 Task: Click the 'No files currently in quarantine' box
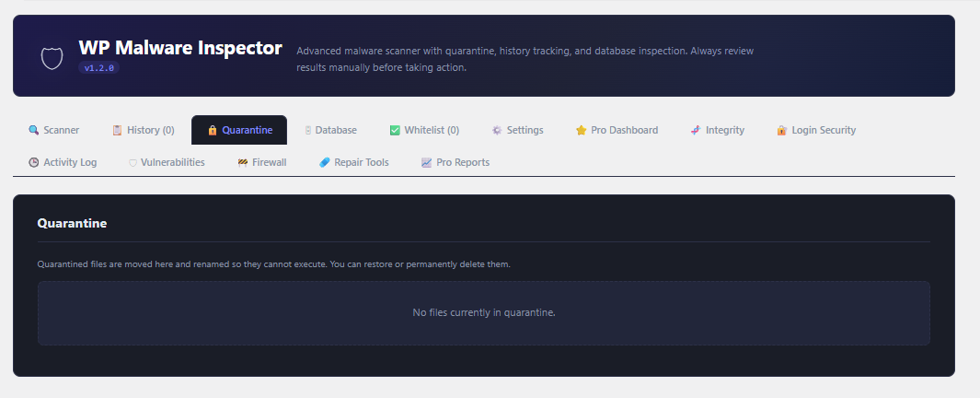tap(483, 313)
